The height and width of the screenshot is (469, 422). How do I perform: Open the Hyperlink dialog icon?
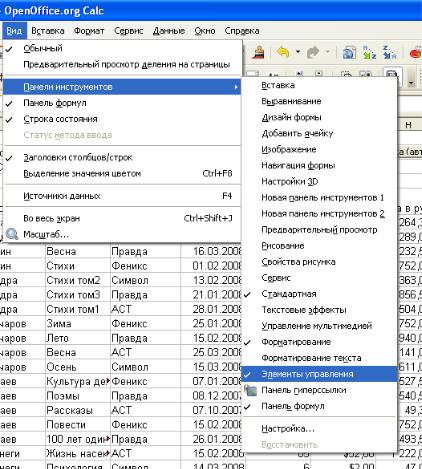pos(349,53)
